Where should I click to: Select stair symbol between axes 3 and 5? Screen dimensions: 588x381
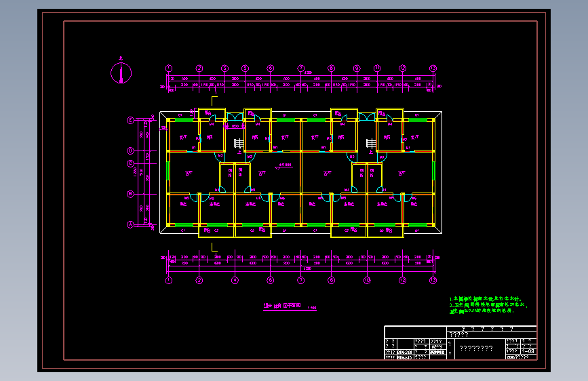pos(239,144)
